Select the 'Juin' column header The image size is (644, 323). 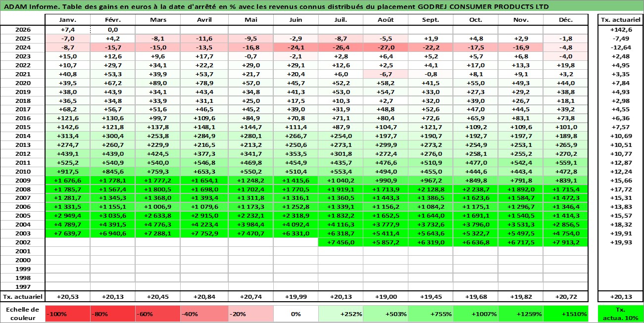296,20
